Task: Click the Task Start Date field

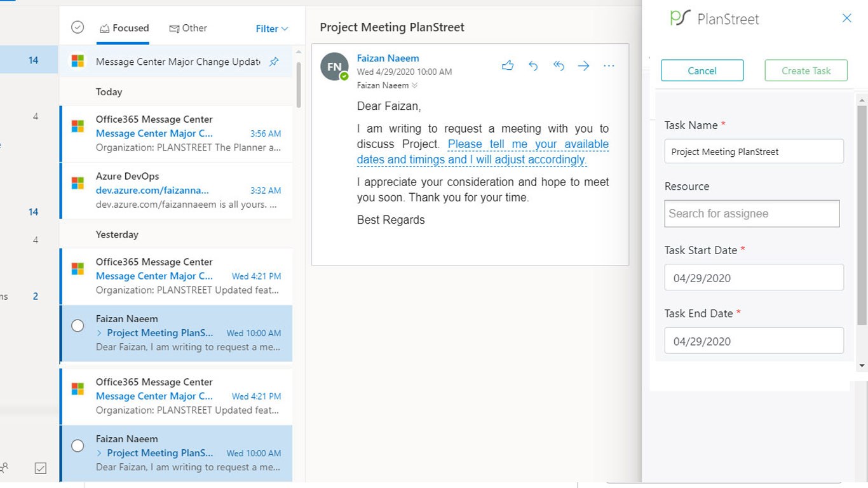Action: 754,278
